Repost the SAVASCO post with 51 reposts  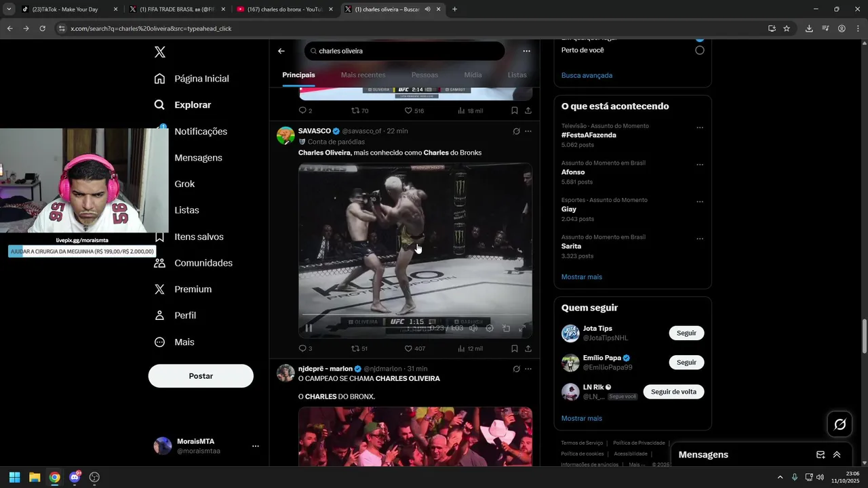[x=359, y=348]
